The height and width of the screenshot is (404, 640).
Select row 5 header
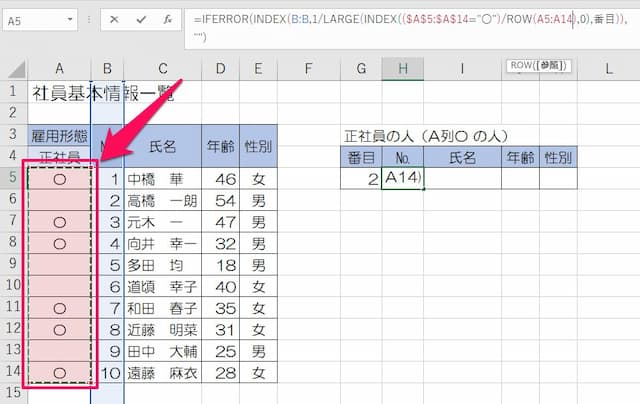pyautogui.click(x=13, y=178)
